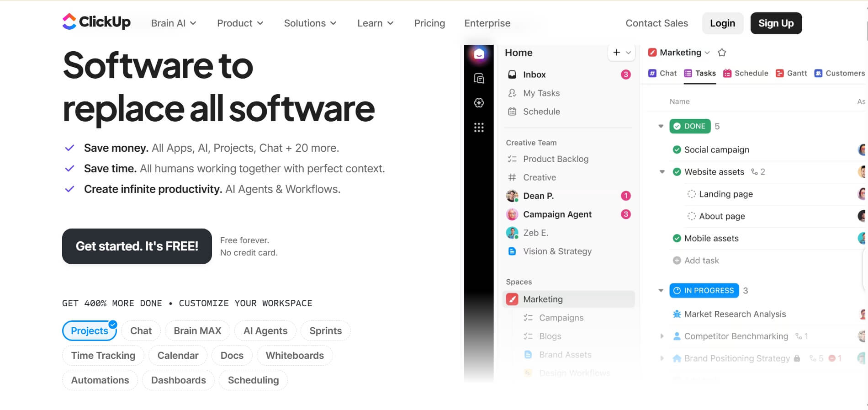Open the Pricing menu item
868x410 pixels.
[x=429, y=23]
